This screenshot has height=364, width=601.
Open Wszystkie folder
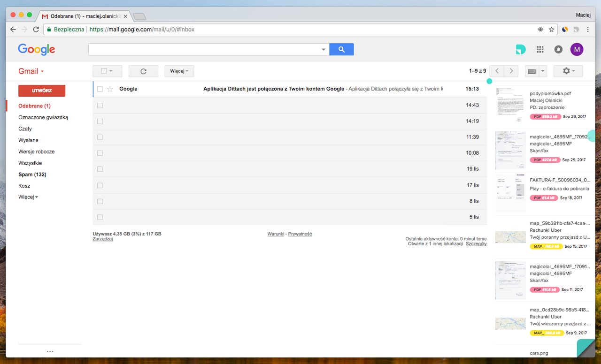point(30,163)
